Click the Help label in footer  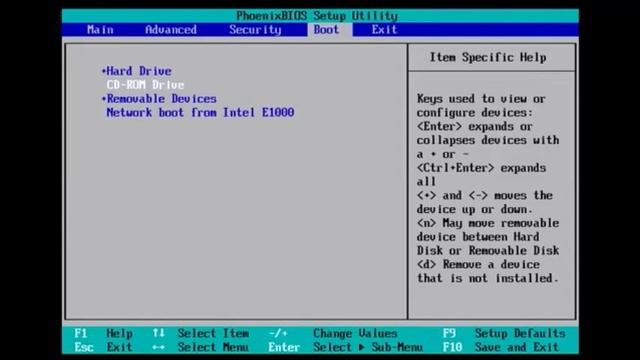click(119, 333)
